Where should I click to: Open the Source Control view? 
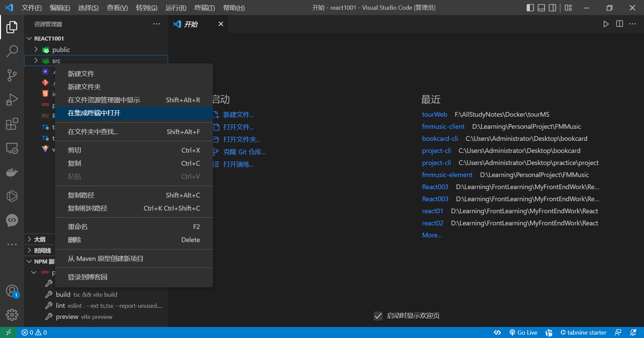[x=12, y=75]
